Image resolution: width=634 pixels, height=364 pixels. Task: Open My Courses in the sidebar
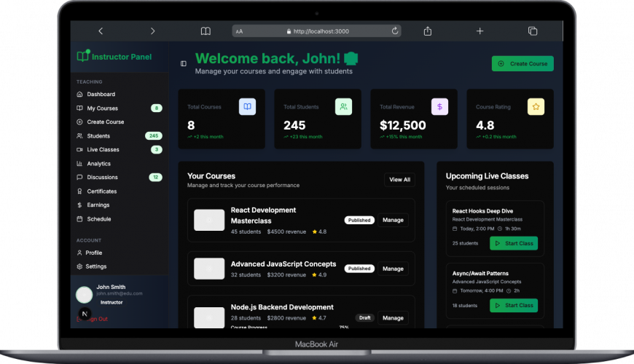(120, 108)
